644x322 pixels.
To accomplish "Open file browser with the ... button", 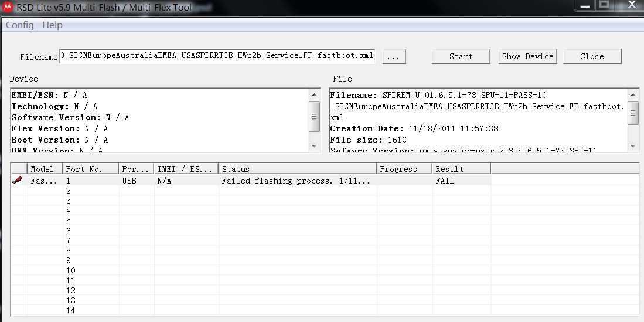I will point(394,56).
